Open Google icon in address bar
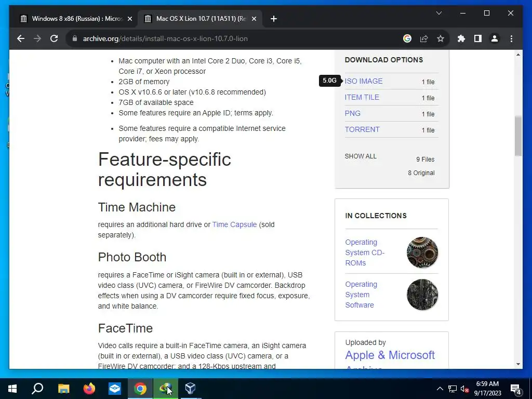The width and height of the screenshot is (532, 399). [407, 38]
